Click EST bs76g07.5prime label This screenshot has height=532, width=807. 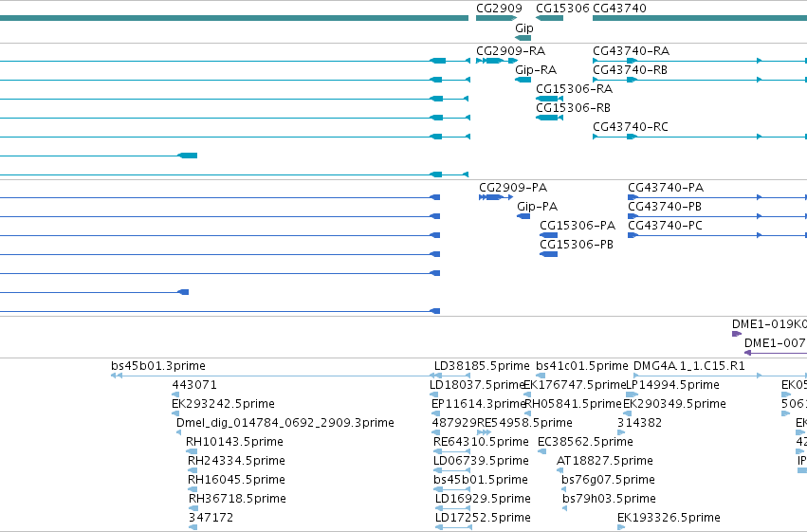[x=608, y=480]
